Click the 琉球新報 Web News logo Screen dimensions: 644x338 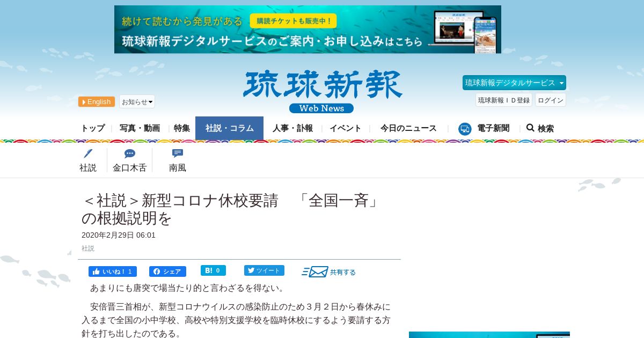tap(323, 92)
